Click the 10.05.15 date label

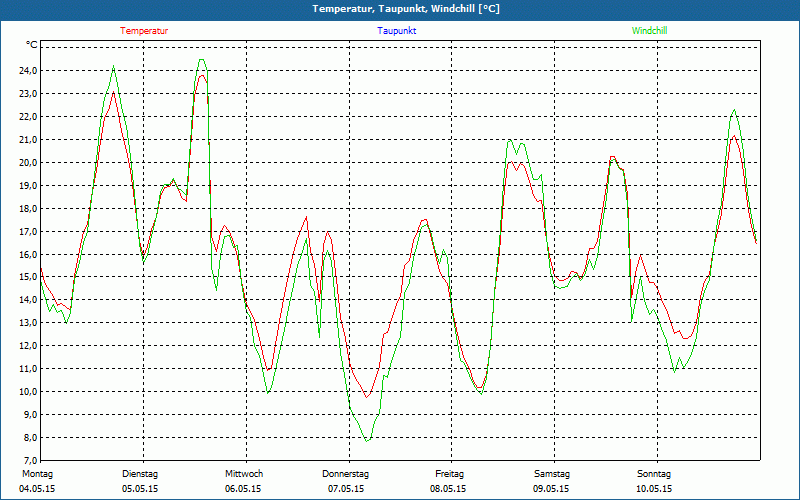pos(654,489)
